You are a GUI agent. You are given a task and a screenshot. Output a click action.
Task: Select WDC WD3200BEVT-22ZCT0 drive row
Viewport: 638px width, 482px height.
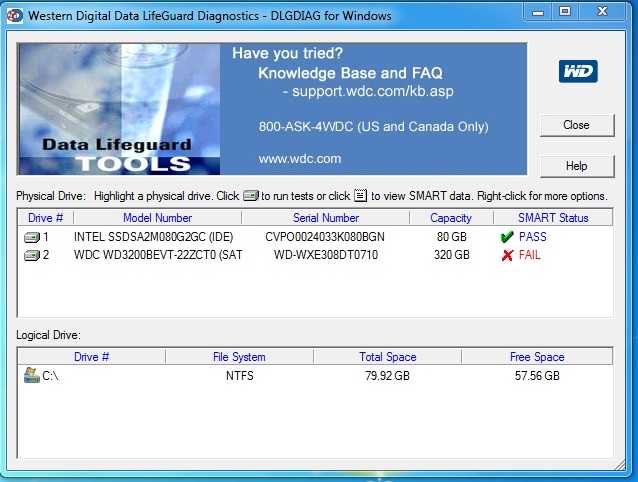[315, 255]
